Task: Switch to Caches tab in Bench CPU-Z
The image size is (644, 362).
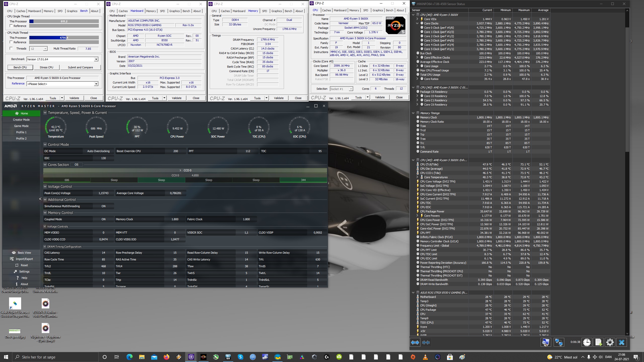Action: tap(21, 11)
